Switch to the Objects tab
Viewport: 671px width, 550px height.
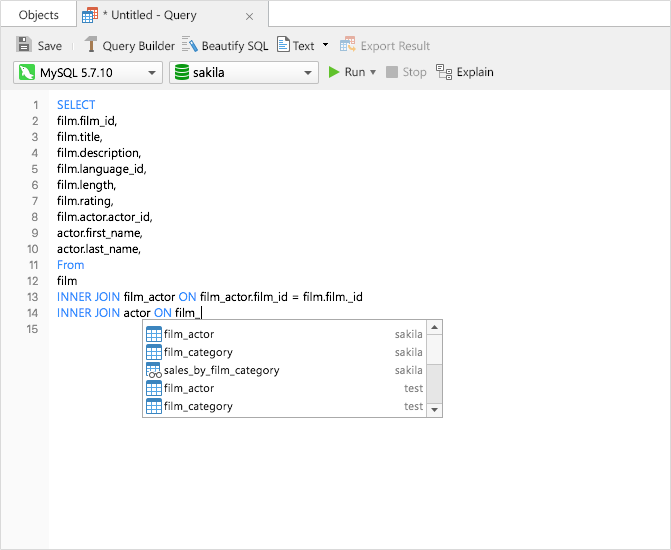[39, 15]
